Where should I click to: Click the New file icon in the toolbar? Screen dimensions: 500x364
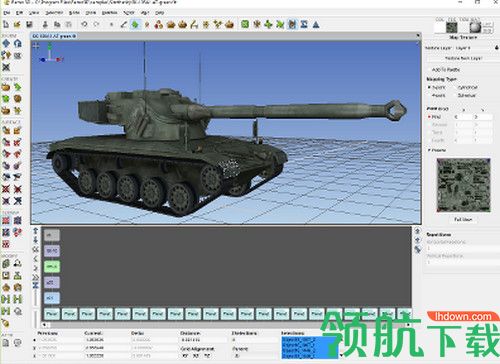tap(6, 24)
